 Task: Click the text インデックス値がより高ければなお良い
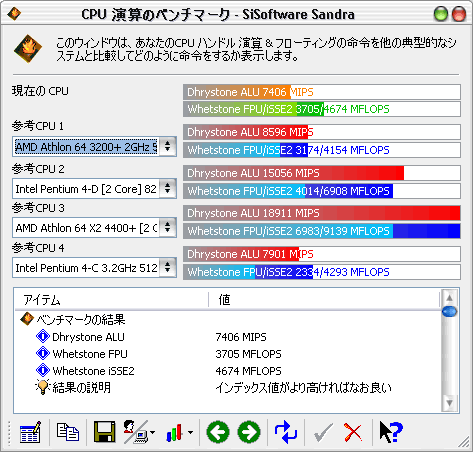303,387
